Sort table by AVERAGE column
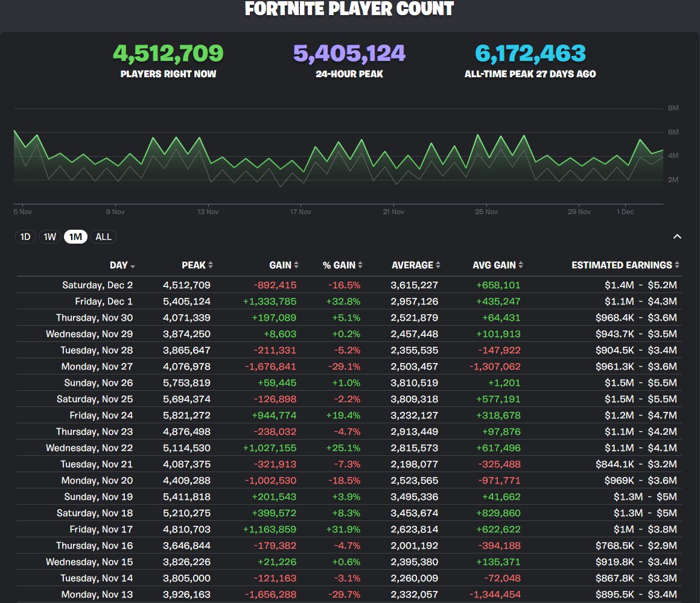Screen dimensions: 700x603 point(416,265)
